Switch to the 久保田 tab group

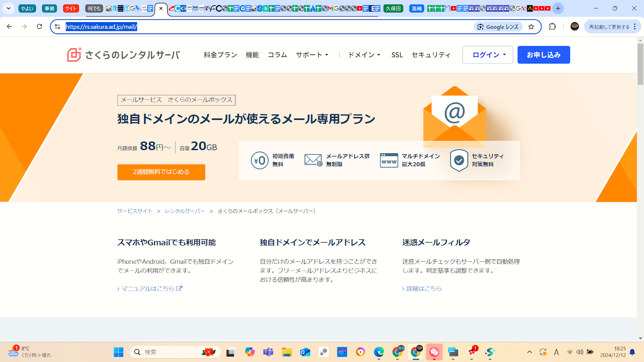tap(393, 8)
